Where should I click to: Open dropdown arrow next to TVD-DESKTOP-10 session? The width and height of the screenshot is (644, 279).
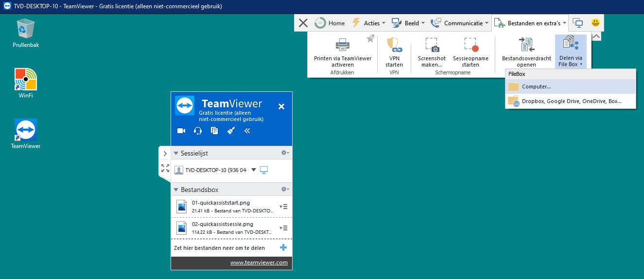coord(253,170)
